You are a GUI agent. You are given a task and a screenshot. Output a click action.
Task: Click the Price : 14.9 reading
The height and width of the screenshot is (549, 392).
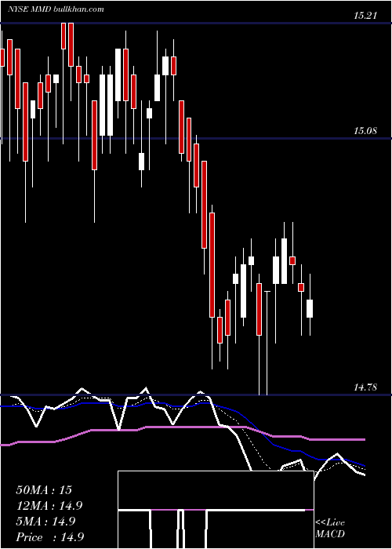(49, 537)
